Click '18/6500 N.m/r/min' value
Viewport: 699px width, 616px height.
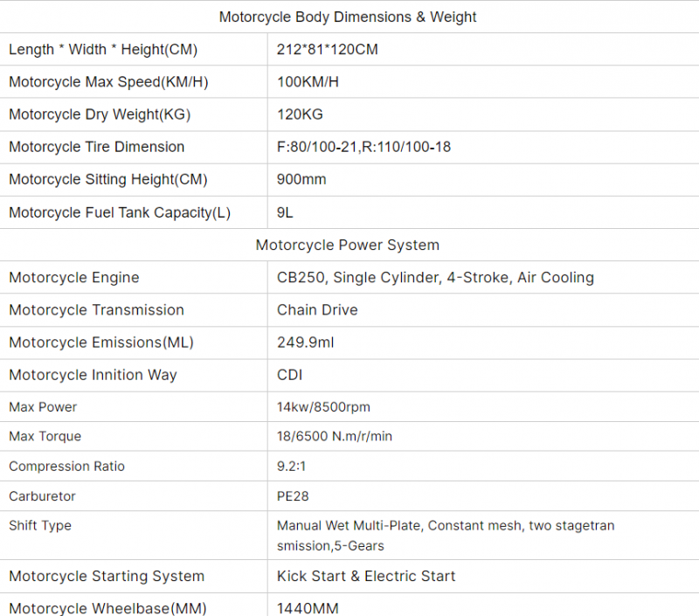click(335, 436)
